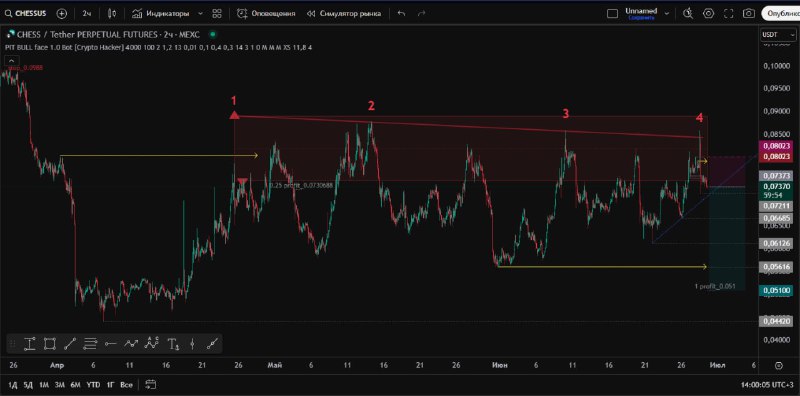This screenshot has height=396, width=800.
Task: Create an alert via Оповещения
Action: point(266,14)
